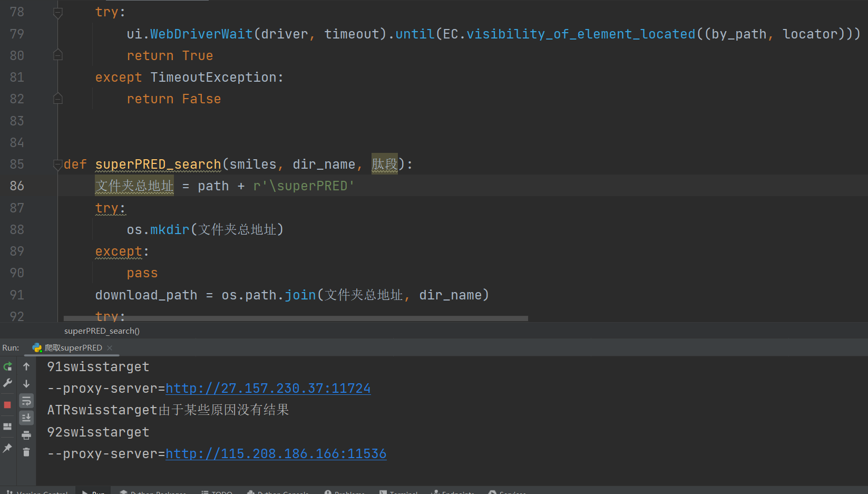Viewport: 868px width, 494px height.
Task: Click the 肽段 parameter in definition
Action: coord(385,164)
